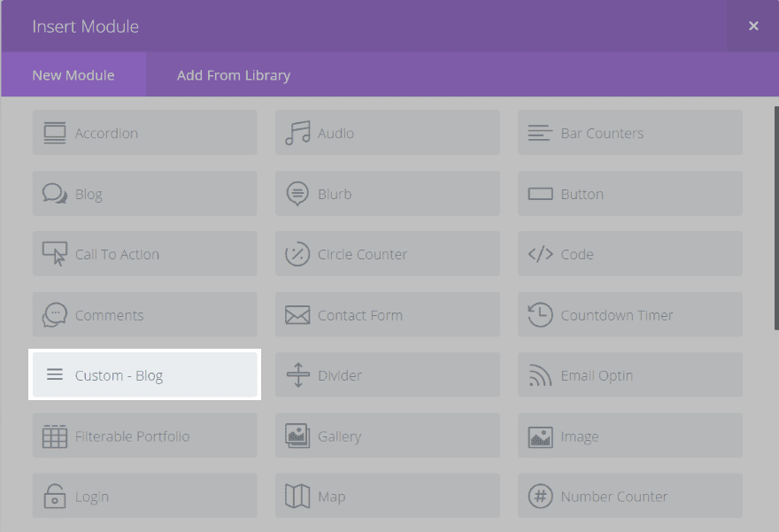Viewport: 779px width, 532px height.
Task: Pick the Email Optin feed icon
Action: pyautogui.click(x=540, y=375)
